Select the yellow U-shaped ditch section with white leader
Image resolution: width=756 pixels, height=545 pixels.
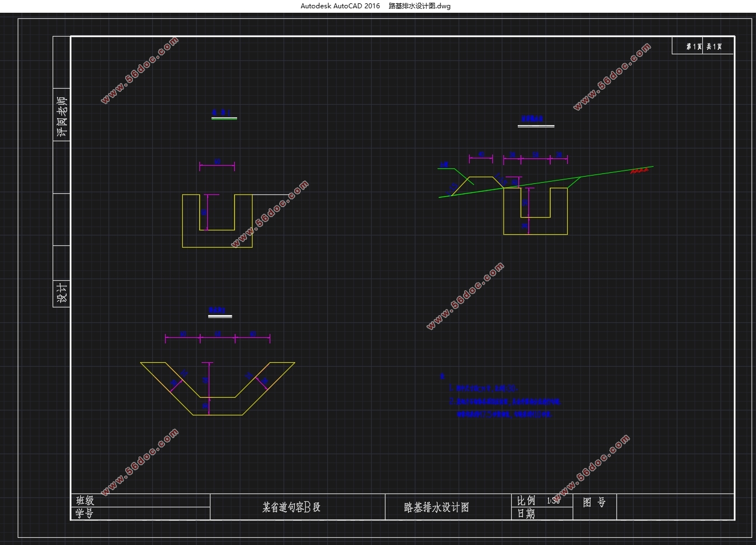217,220
